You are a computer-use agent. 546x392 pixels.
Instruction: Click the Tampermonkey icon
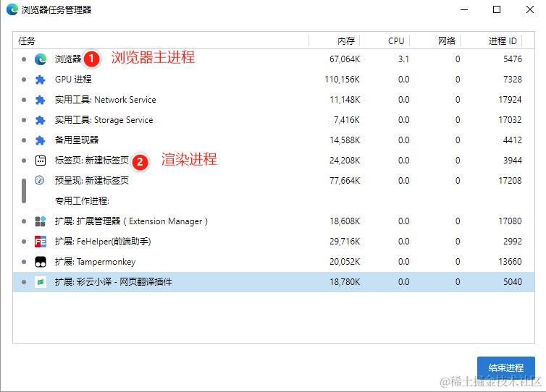point(41,262)
